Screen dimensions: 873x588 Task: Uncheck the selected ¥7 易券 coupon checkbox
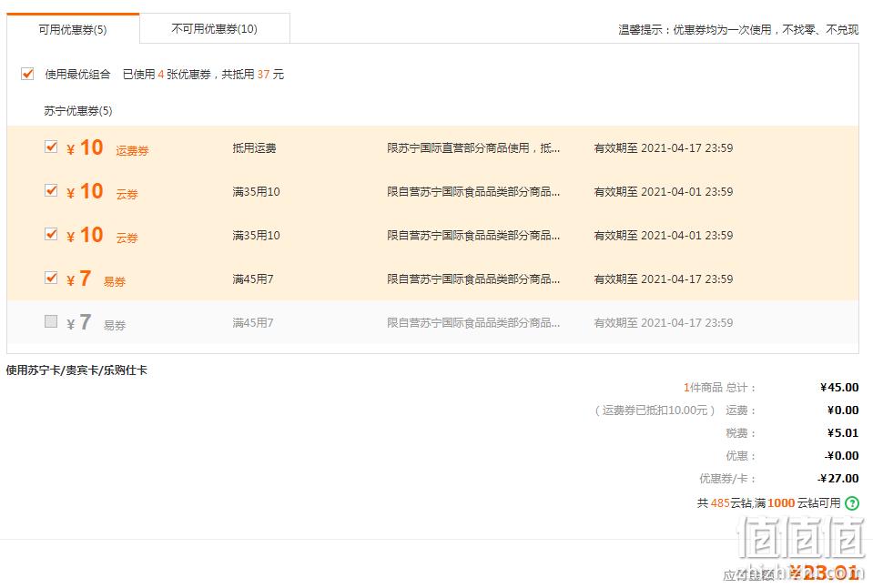[x=51, y=277]
